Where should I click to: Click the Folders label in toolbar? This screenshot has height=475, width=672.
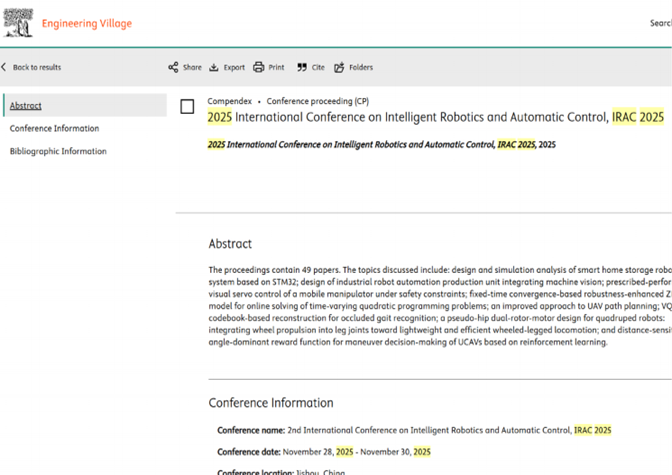[x=361, y=67]
